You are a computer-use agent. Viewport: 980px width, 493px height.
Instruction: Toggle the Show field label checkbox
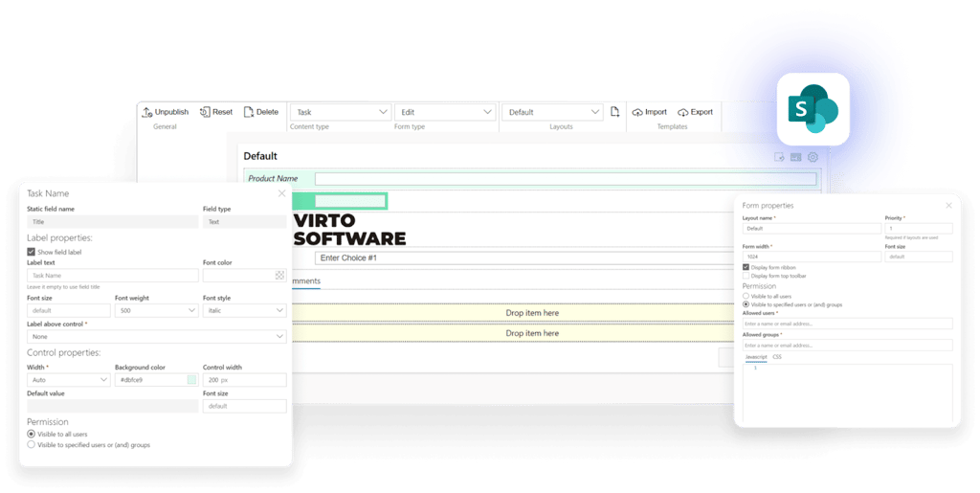(31, 252)
